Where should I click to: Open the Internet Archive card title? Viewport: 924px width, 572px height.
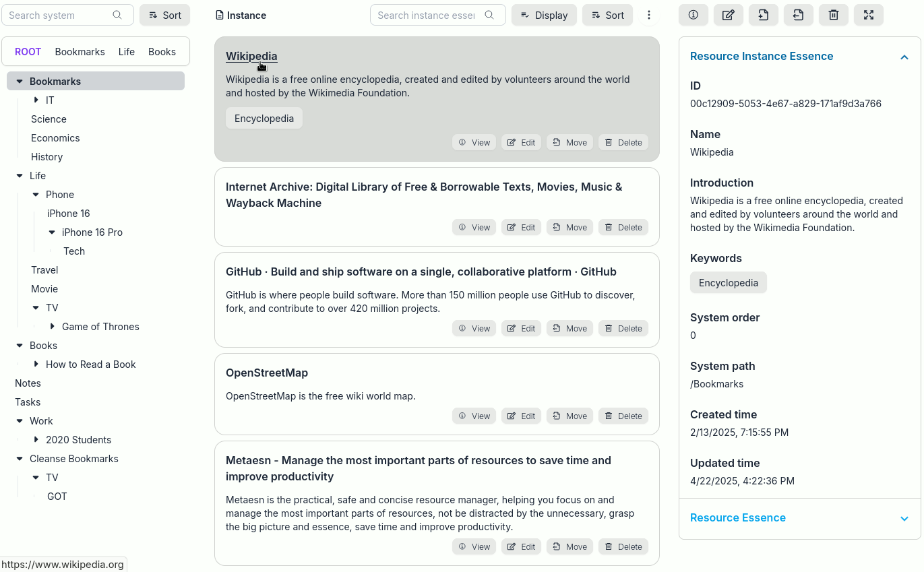[424, 195]
